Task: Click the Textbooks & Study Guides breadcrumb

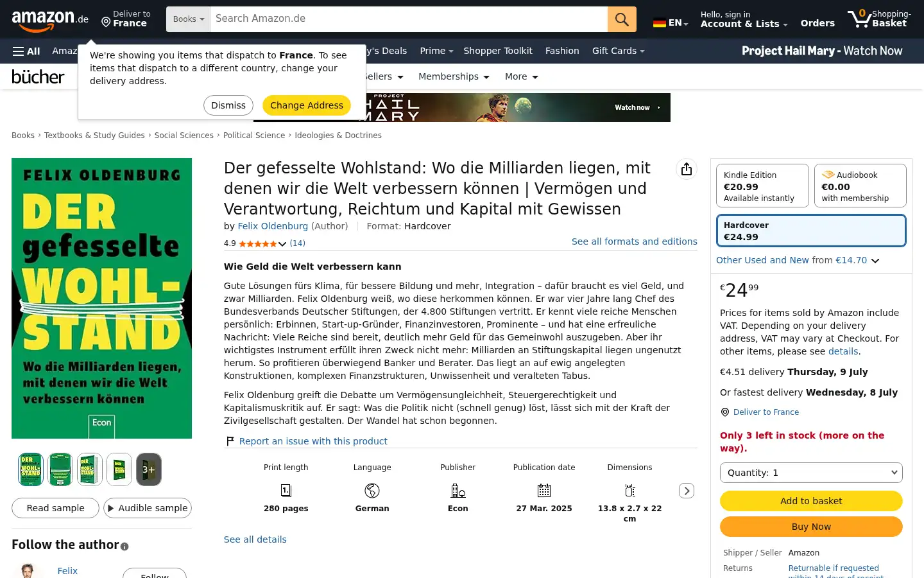Action: tap(94, 136)
